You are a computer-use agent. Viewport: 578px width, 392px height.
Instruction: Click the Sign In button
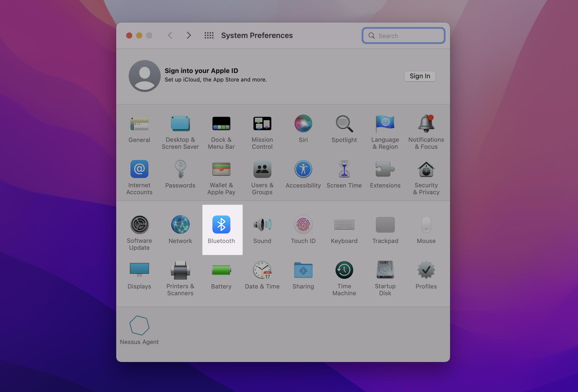[x=420, y=76]
